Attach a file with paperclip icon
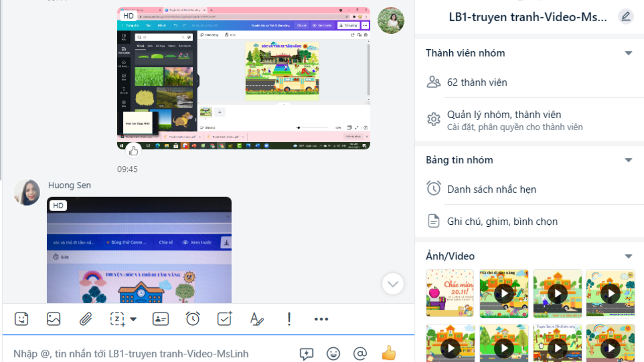The height and width of the screenshot is (362, 644). (86, 319)
